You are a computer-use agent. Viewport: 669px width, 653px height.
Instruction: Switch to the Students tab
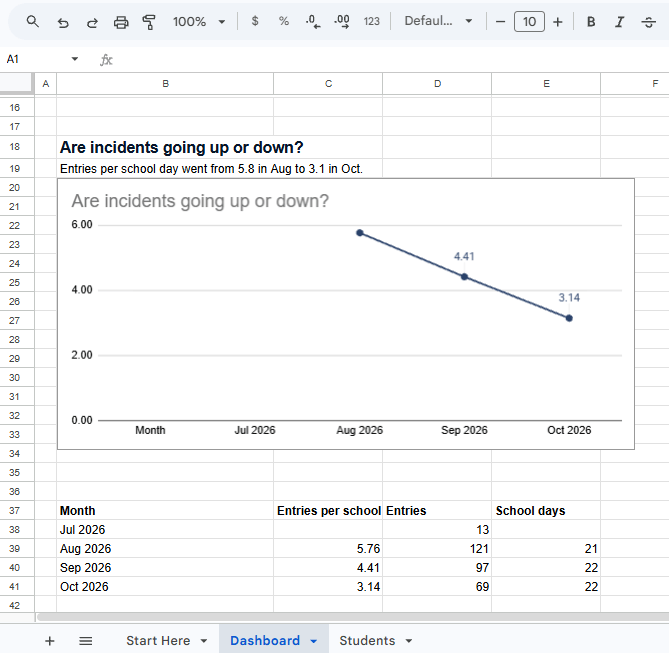coord(367,641)
